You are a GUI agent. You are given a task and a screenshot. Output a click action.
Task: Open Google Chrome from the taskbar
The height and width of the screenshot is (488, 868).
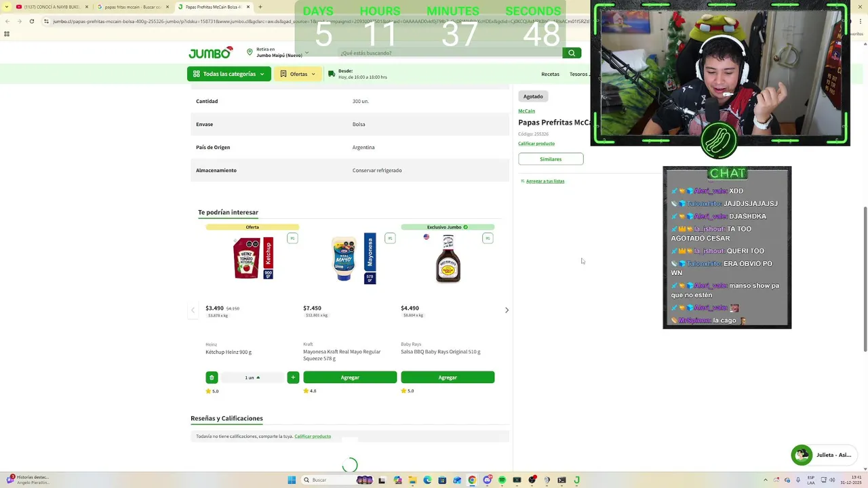(472, 480)
